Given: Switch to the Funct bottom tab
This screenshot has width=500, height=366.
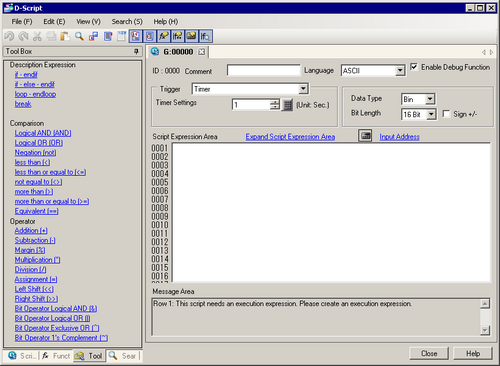Looking at the screenshot, I should (x=56, y=356).
